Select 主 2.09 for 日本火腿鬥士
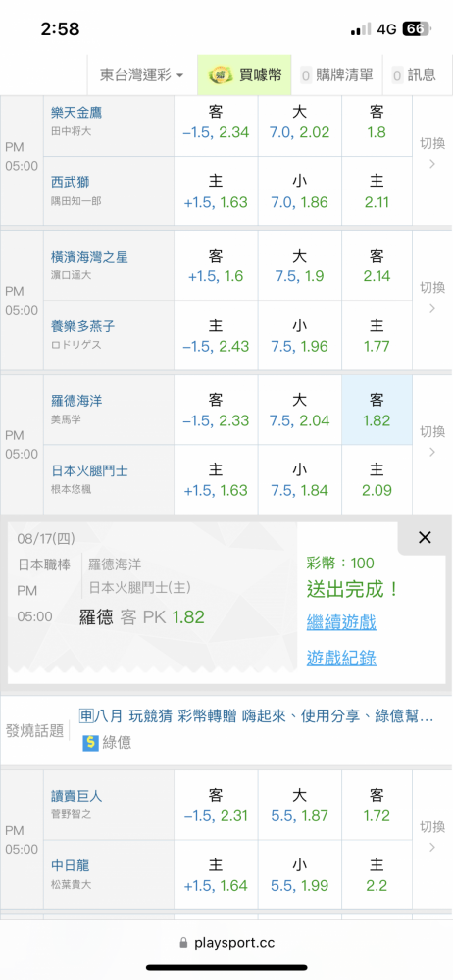453x980 pixels. point(377,479)
